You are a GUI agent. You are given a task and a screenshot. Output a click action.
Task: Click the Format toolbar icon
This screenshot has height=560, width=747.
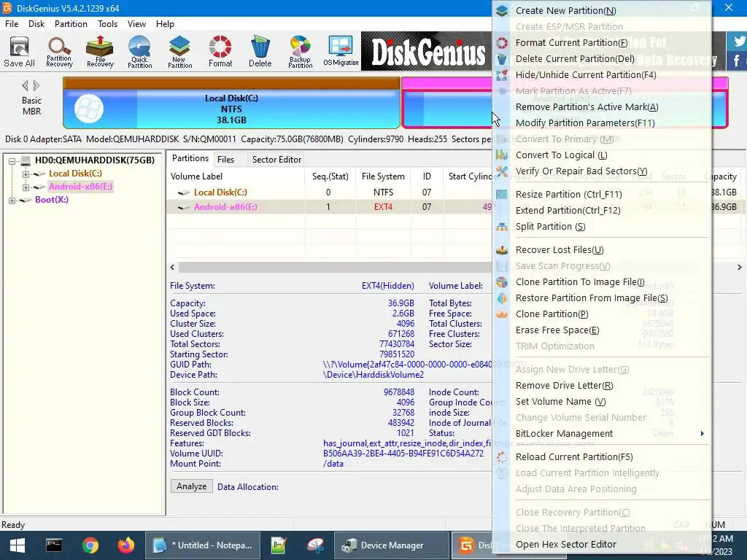click(220, 52)
